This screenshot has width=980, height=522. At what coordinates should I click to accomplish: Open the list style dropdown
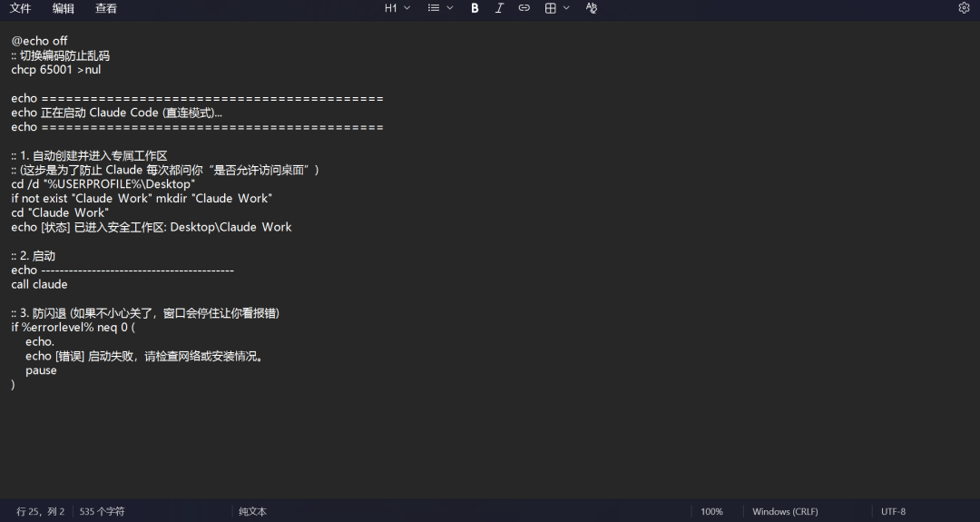[440, 8]
